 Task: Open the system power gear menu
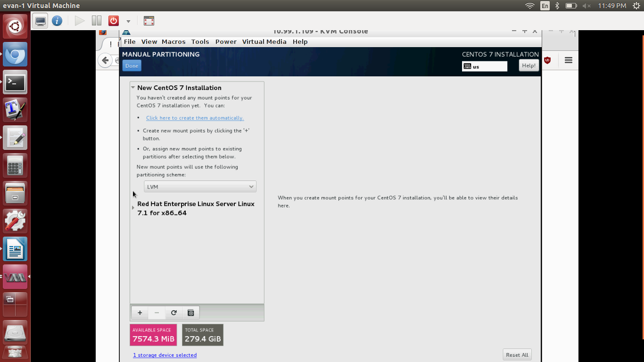click(636, 6)
